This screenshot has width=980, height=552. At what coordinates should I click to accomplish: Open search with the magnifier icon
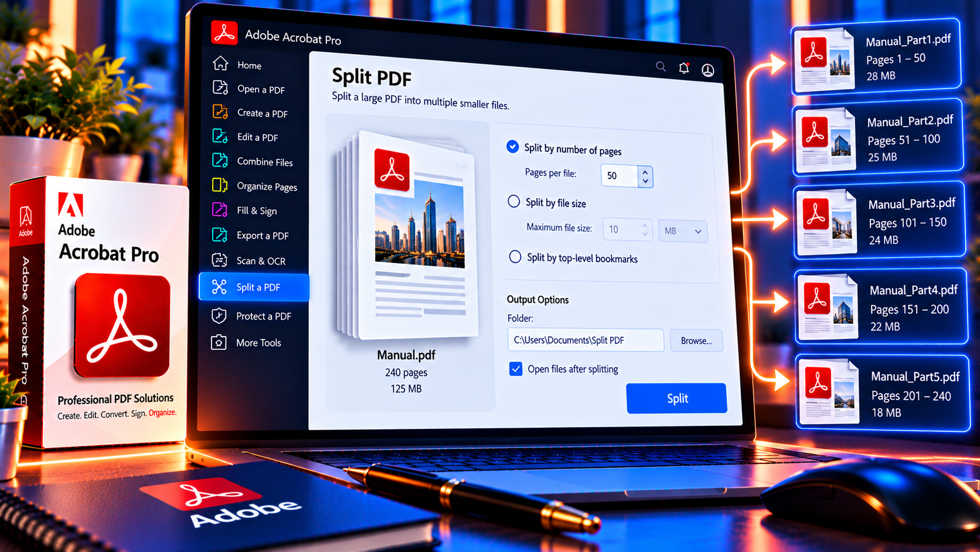click(x=661, y=66)
